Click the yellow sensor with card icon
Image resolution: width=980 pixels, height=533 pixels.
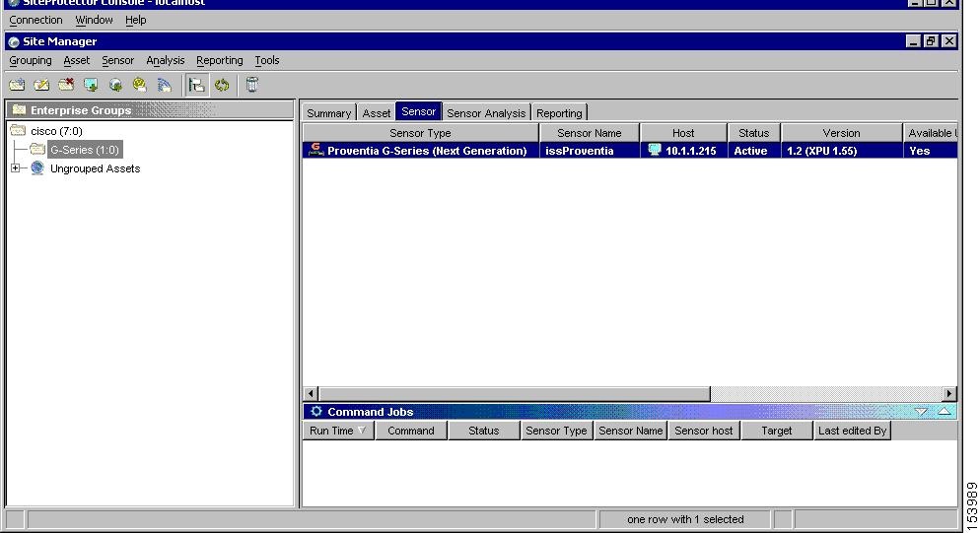[x=139, y=85]
